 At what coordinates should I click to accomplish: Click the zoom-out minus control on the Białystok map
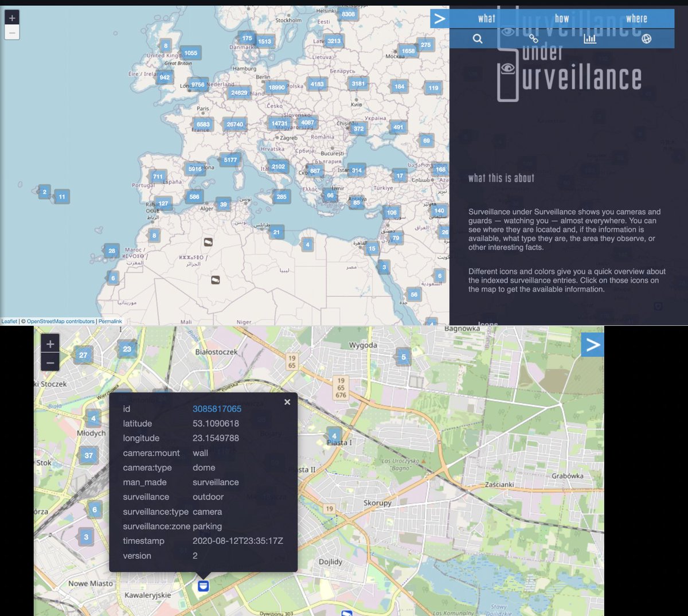[50, 362]
